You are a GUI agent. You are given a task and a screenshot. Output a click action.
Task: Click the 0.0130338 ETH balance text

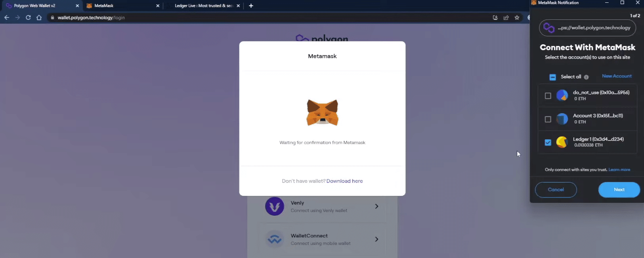588,145
